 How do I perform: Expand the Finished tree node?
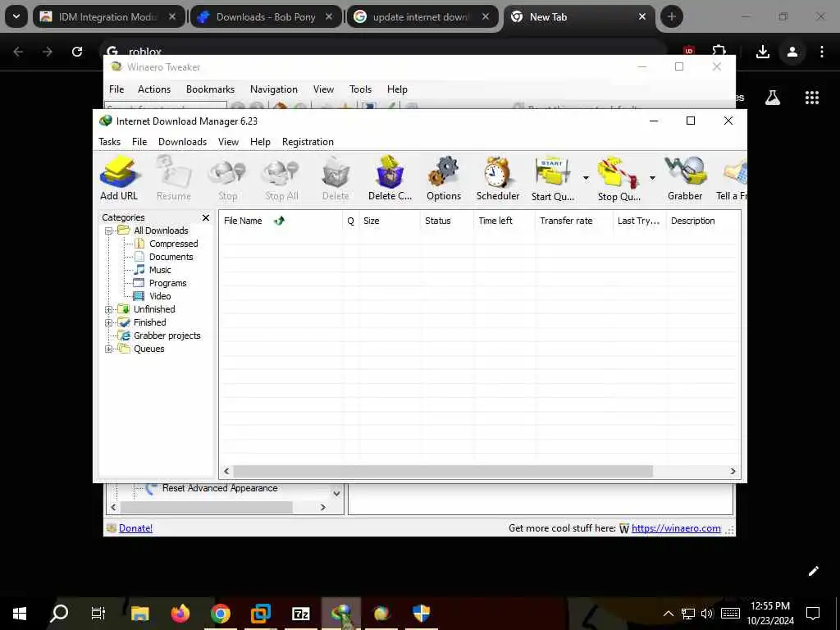pos(109,322)
